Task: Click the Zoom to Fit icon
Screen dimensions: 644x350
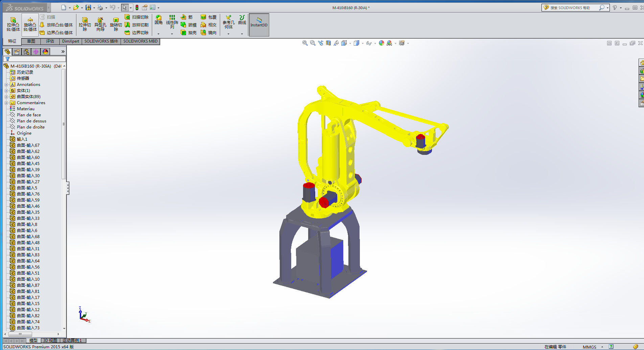Action: 304,43
